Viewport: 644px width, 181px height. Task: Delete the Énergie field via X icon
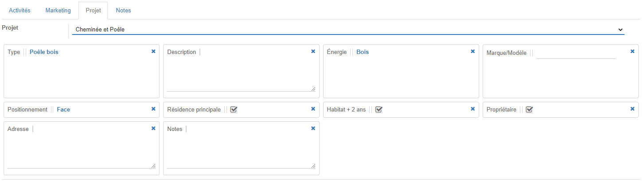pos(472,51)
